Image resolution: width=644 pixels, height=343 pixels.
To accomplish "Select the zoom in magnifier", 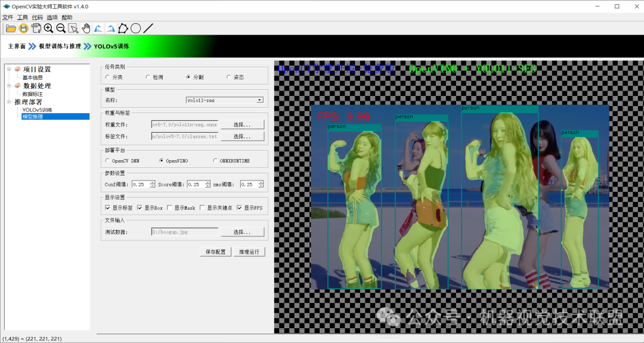I will click(x=48, y=29).
